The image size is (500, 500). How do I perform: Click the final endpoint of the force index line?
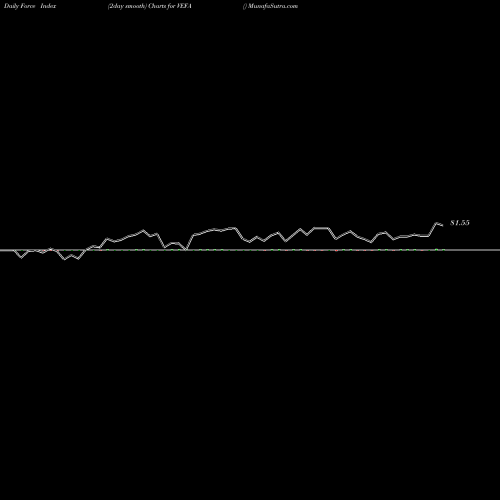(443, 226)
